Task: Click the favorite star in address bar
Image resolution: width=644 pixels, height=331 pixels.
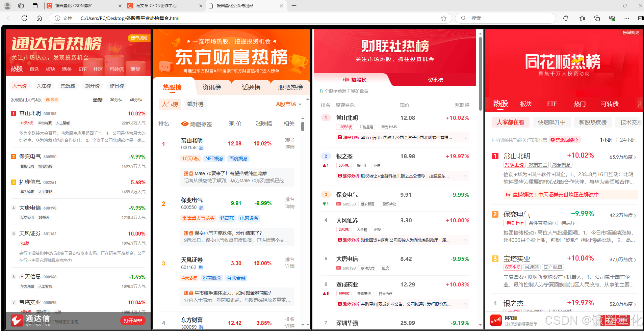Action: [x=444, y=18]
